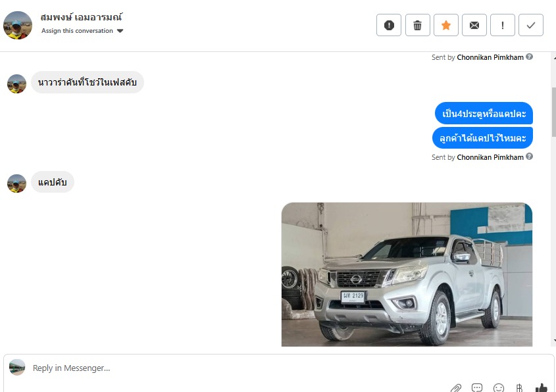The height and width of the screenshot is (392, 556).
Task: Expand the Assign this conversation dropdown arrow
Action: point(120,31)
